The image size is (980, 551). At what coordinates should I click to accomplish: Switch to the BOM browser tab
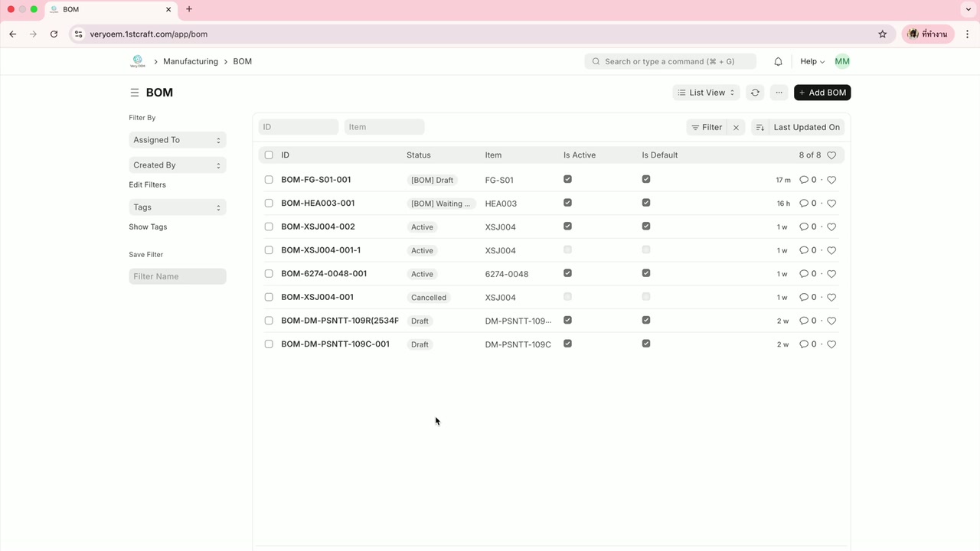coord(111,9)
